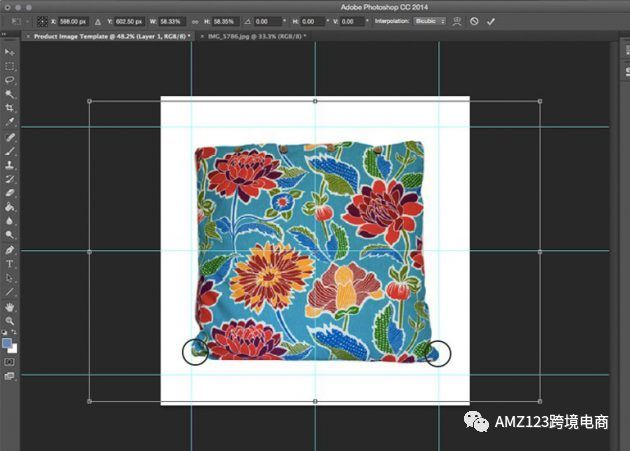Cancel transform with the circle-slash icon
The height and width of the screenshot is (451, 630).
coord(474,20)
